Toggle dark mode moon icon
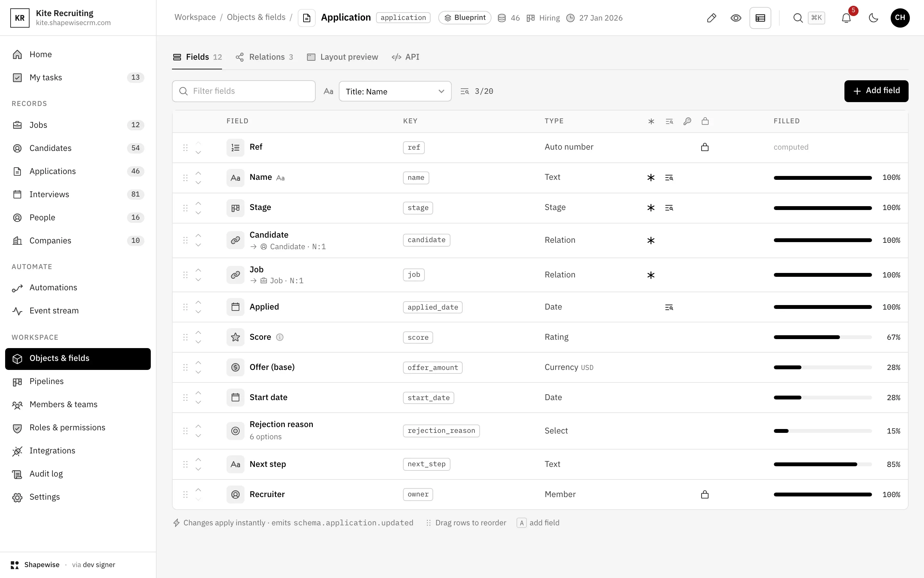Image resolution: width=924 pixels, height=578 pixels. pyautogui.click(x=873, y=18)
